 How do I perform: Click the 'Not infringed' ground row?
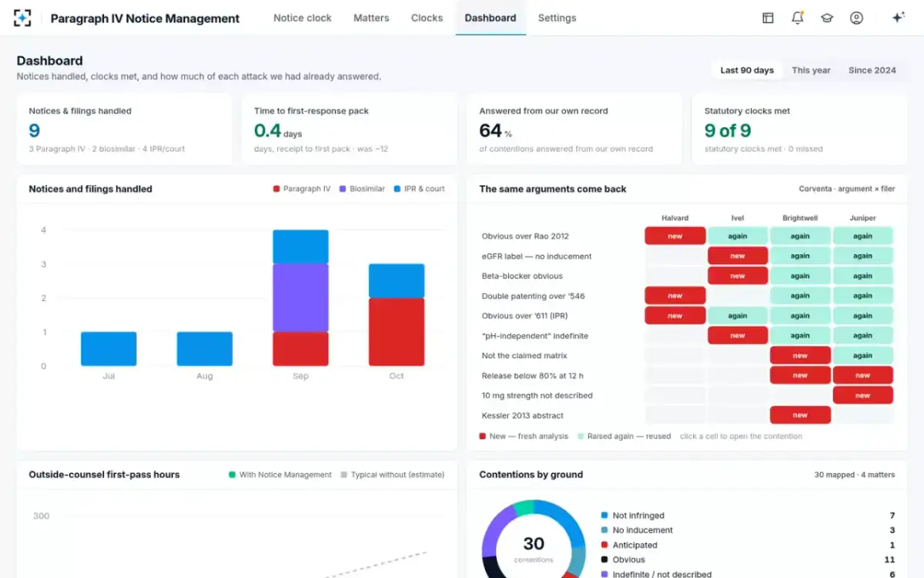coord(748,516)
